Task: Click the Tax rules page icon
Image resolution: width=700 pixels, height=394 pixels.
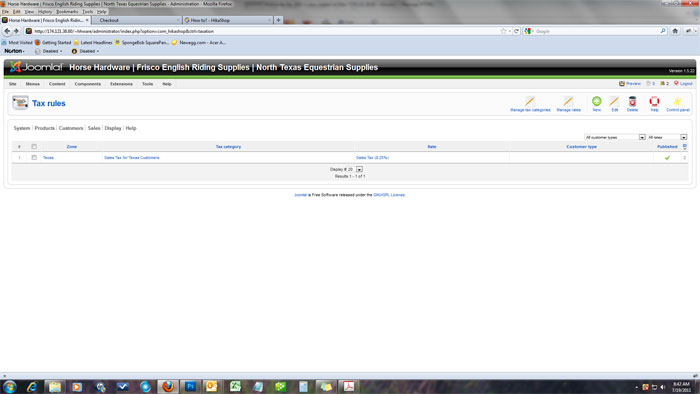Action: tap(20, 103)
